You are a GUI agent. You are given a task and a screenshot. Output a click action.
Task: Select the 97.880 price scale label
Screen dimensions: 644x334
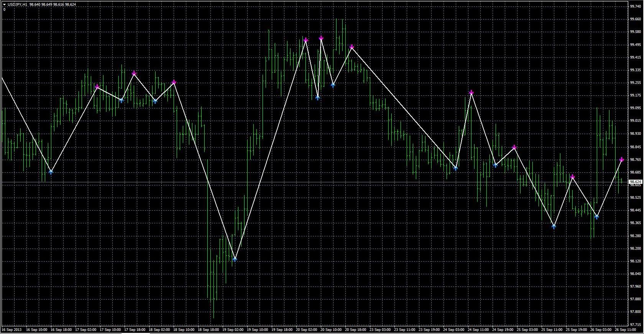(x=635, y=299)
